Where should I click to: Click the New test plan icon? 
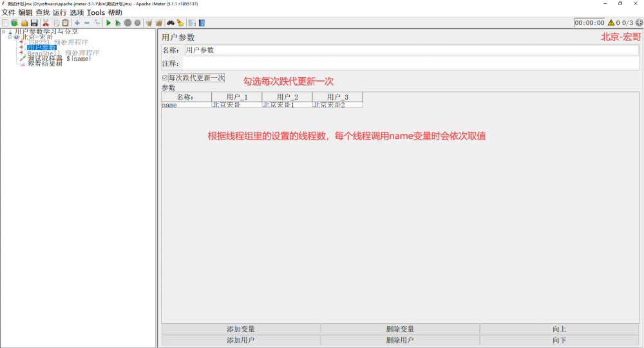(5, 23)
